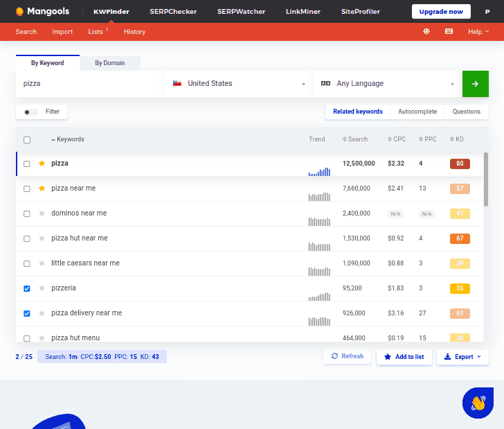504x429 pixels.
Task: Submit search with green arrow button
Action: [476, 84]
